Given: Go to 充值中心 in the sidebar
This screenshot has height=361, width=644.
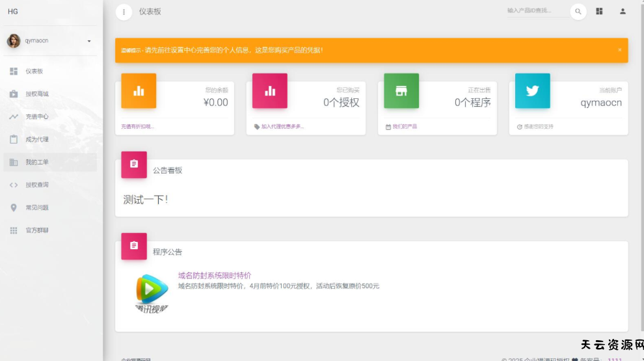Looking at the screenshot, I should pyautogui.click(x=37, y=116).
